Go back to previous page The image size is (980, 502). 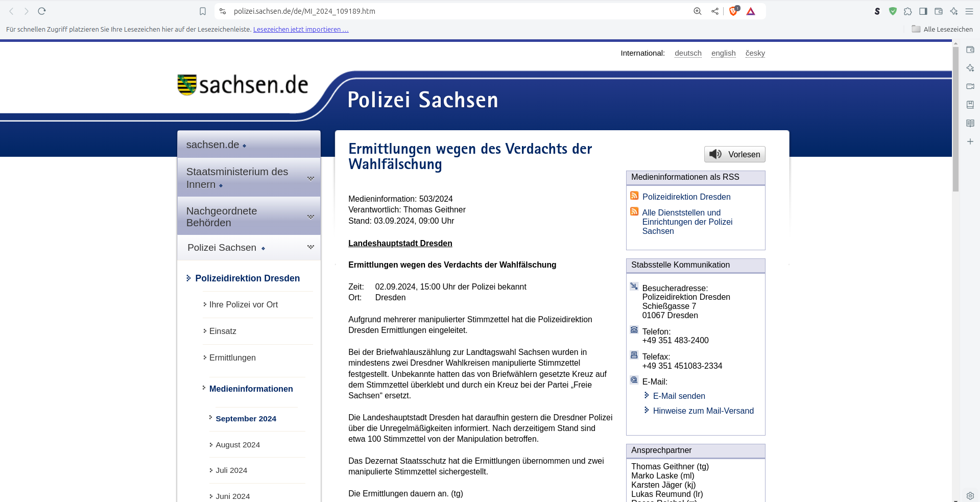coord(11,11)
